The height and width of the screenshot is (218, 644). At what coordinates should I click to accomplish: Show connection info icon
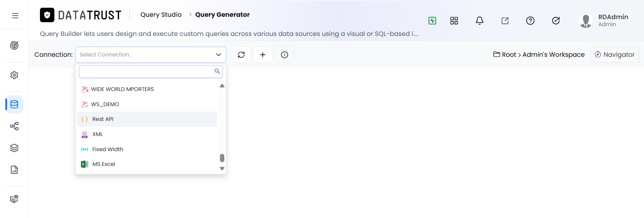(x=284, y=55)
